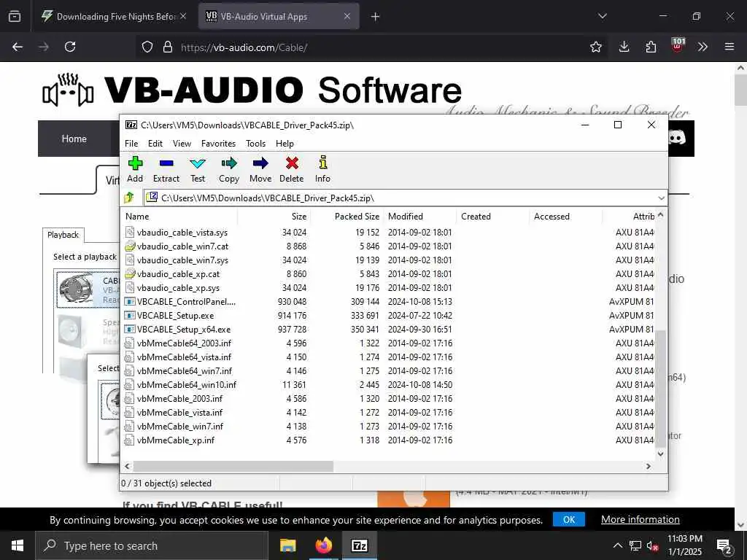Go up one folder level in 7-Zip

coord(129,198)
